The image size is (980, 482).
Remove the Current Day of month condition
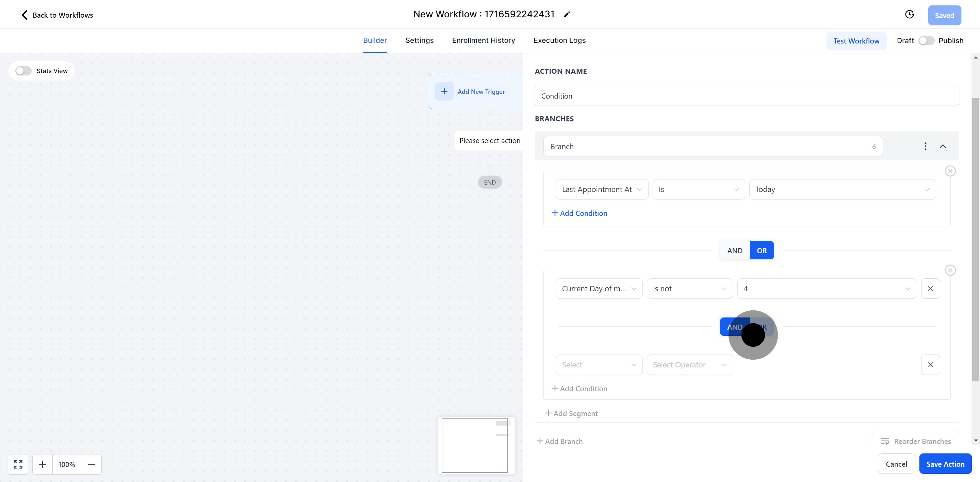[x=930, y=289]
